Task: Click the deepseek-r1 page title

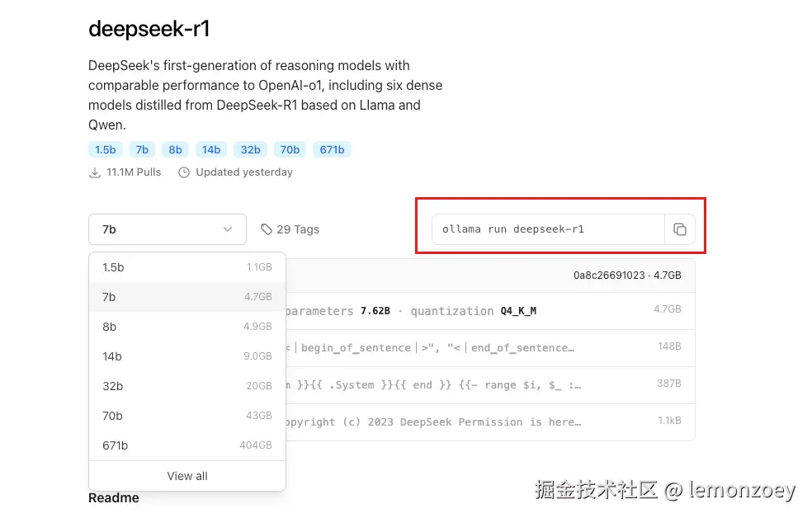Action: tap(149, 29)
